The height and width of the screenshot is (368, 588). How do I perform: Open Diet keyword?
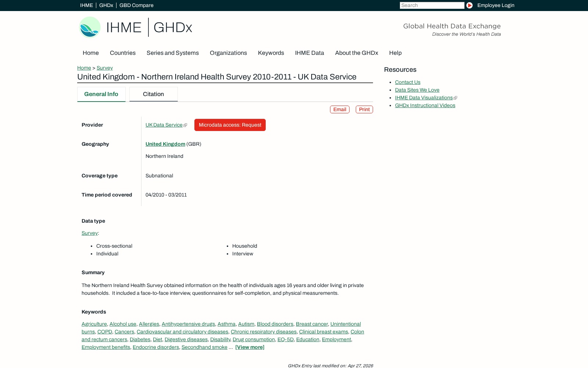[x=157, y=340]
